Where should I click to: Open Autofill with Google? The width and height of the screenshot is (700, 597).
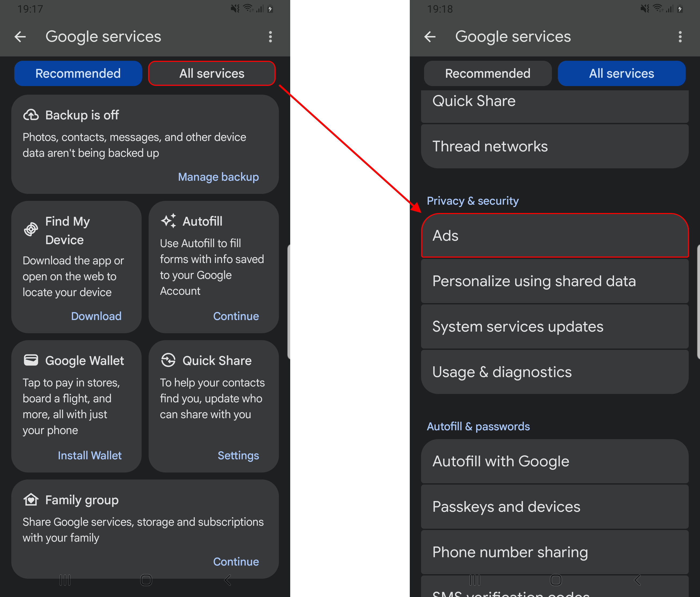555,461
